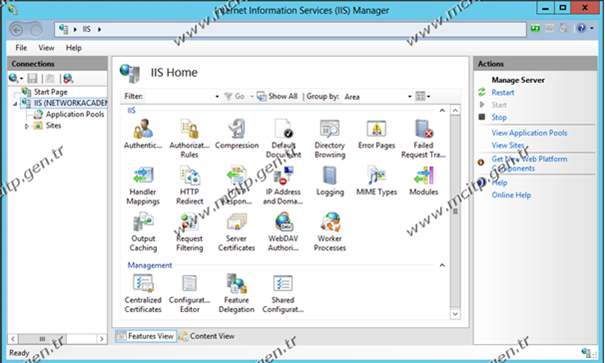The width and height of the screenshot is (605, 363).
Task: Open Failed Request Tracing feature
Action: 423,138
